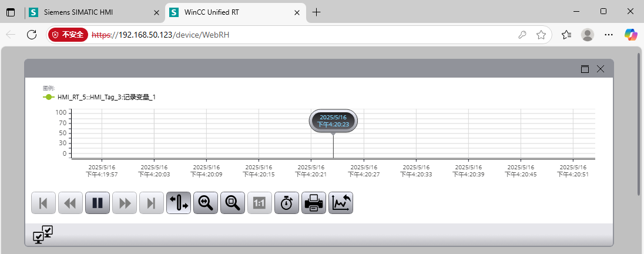This screenshot has height=254, width=644.
Task: Reset the trend to original 1:1 view
Action: 260,203
